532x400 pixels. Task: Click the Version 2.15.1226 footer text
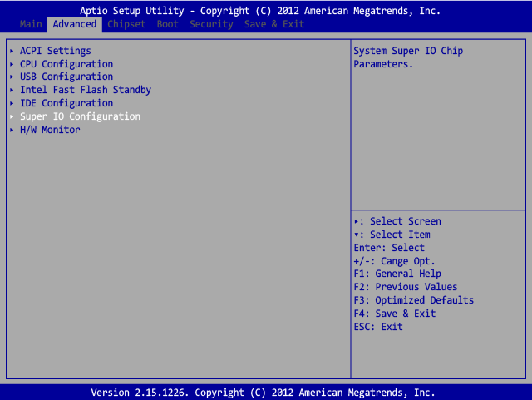click(x=263, y=393)
